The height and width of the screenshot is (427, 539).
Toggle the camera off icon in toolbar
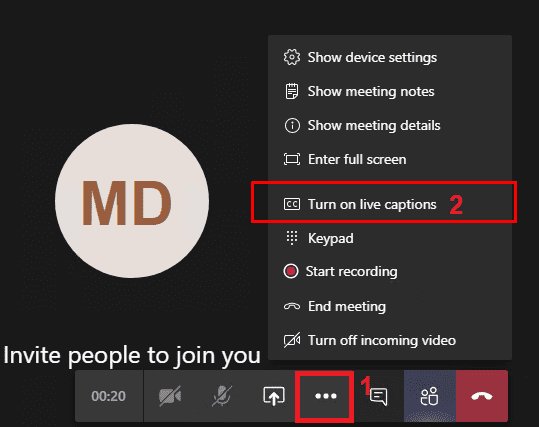pyautogui.click(x=170, y=396)
